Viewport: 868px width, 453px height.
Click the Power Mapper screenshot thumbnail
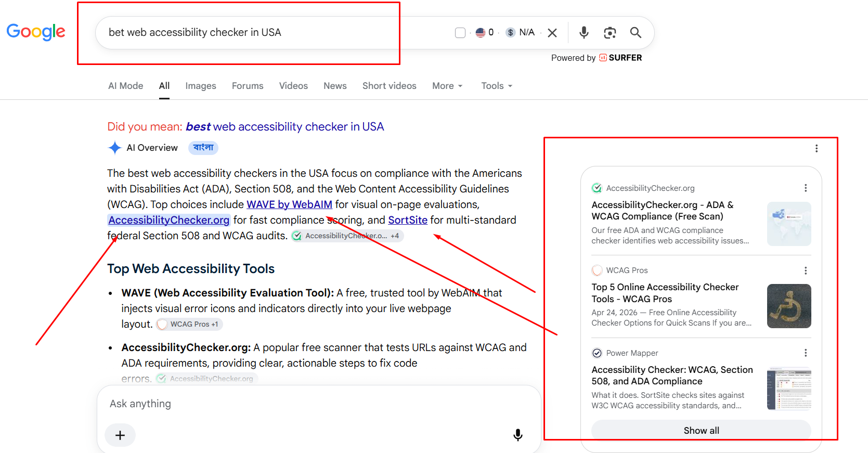pos(789,389)
